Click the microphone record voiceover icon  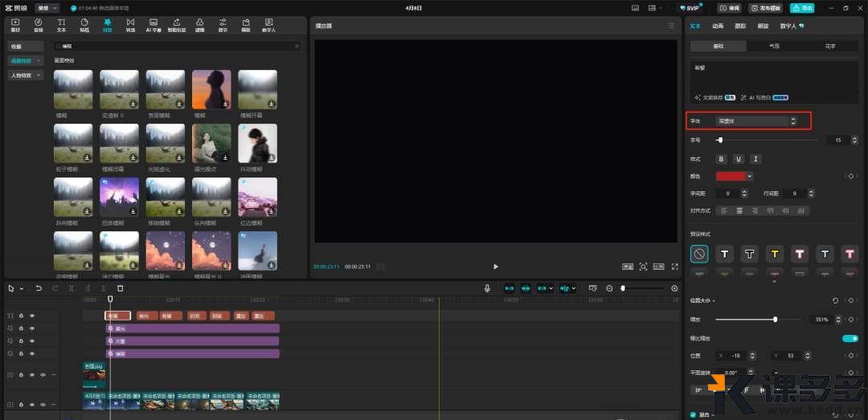[487, 288]
